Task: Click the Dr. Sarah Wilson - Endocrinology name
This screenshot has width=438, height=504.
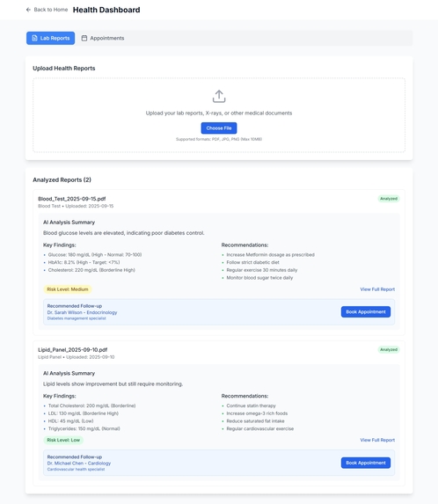Action: pyautogui.click(x=82, y=312)
